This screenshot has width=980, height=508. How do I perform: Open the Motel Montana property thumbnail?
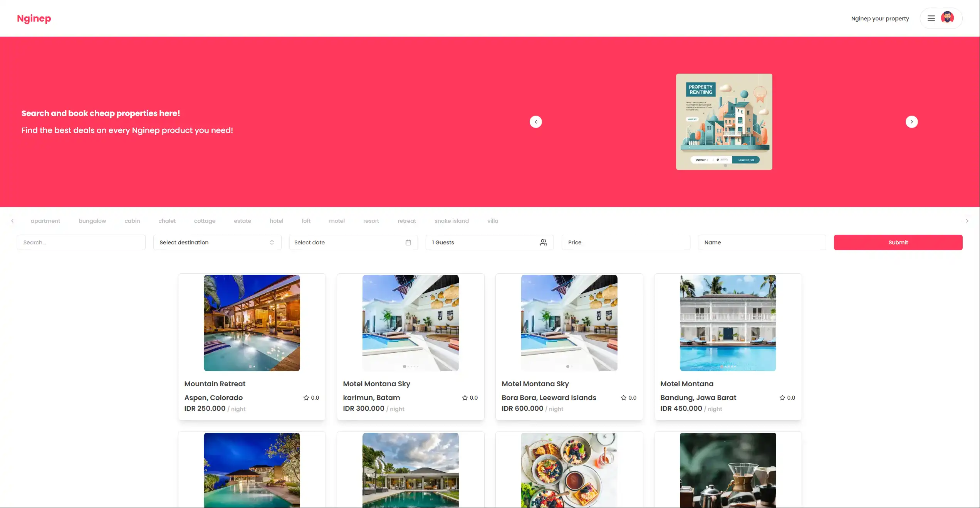click(x=728, y=323)
